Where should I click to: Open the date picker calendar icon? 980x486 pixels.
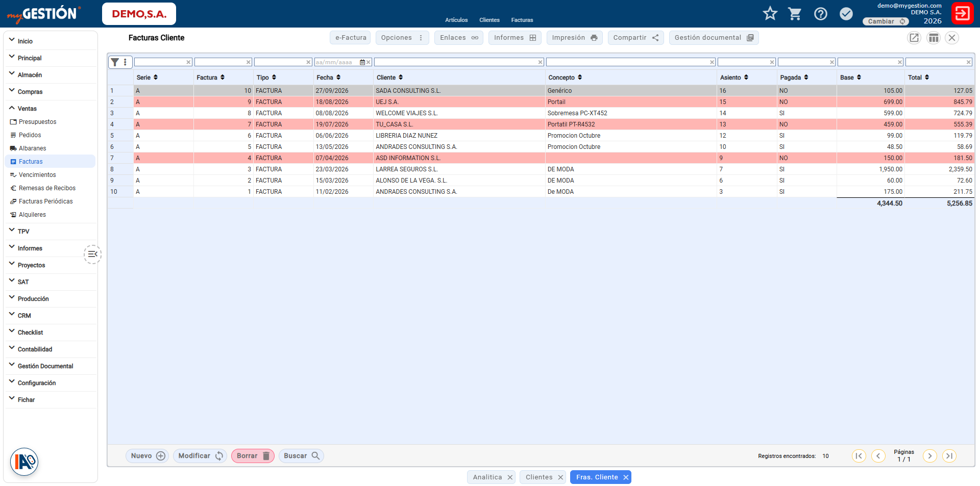[x=362, y=62]
